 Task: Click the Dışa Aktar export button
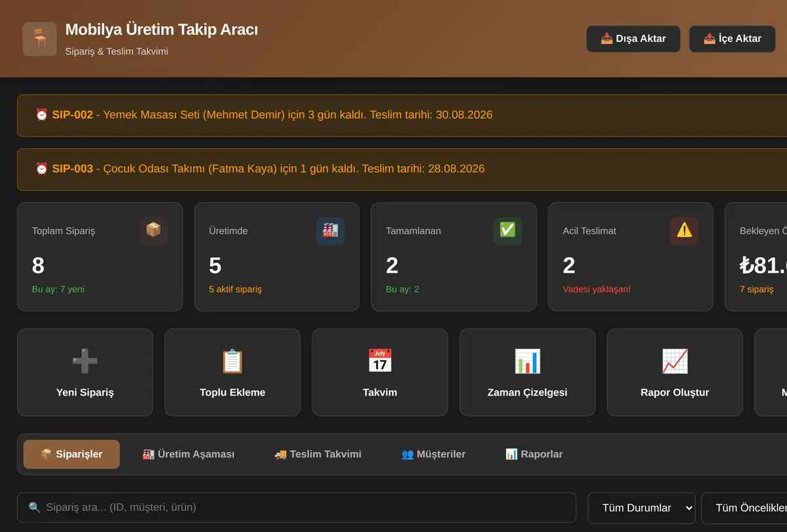[634, 39]
